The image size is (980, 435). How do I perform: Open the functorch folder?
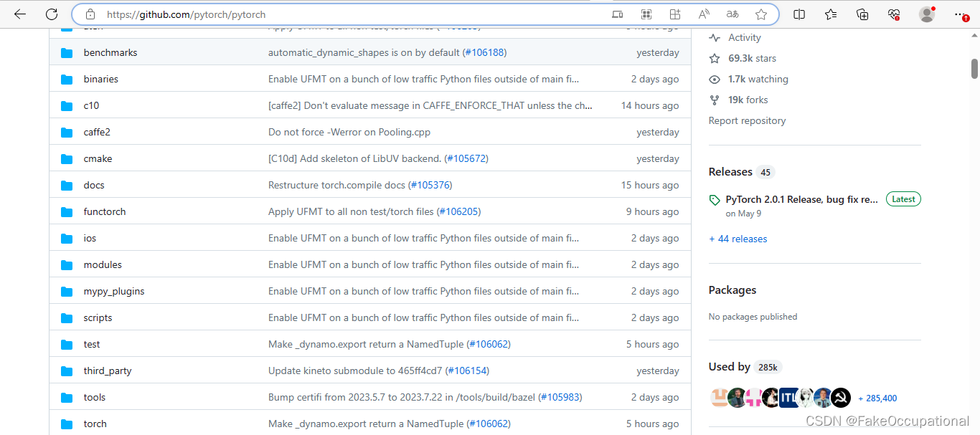(105, 211)
